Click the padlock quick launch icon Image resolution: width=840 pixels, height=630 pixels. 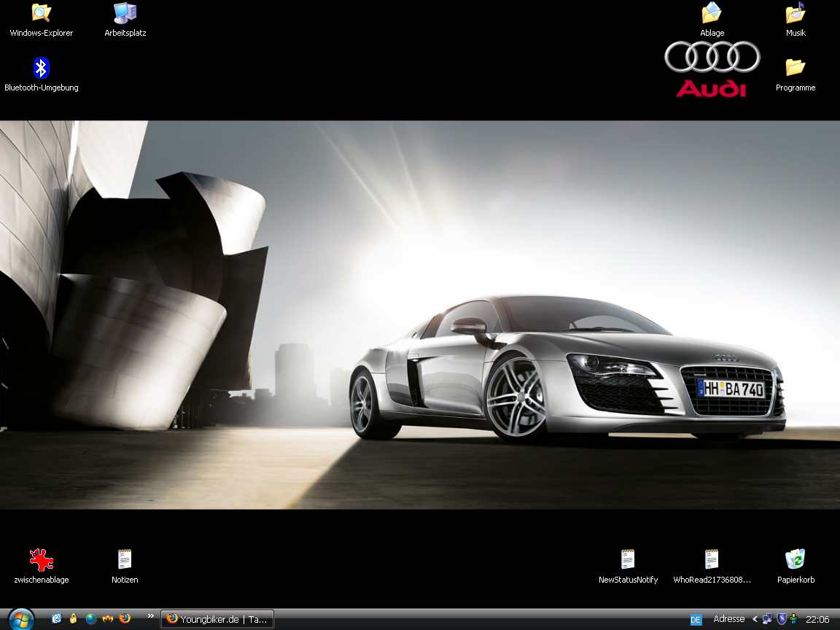click(x=74, y=618)
